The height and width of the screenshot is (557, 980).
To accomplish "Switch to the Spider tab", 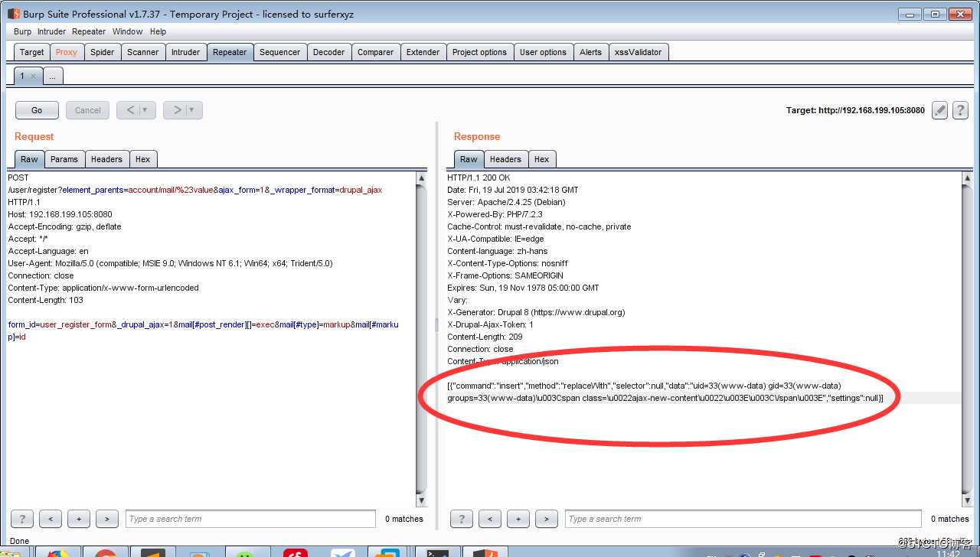I will click(x=102, y=52).
